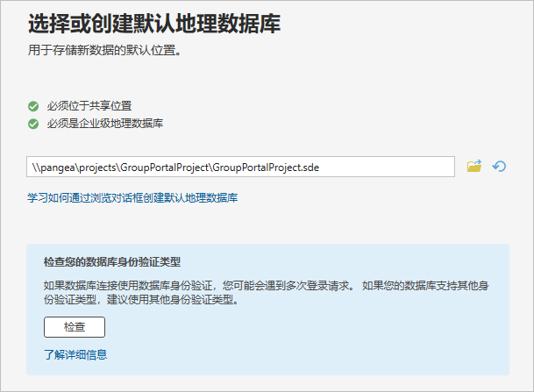Click the heading 检查您的数据库身份验证类型
Image resolution: width=534 pixels, height=392 pixels.
[112, 261]
